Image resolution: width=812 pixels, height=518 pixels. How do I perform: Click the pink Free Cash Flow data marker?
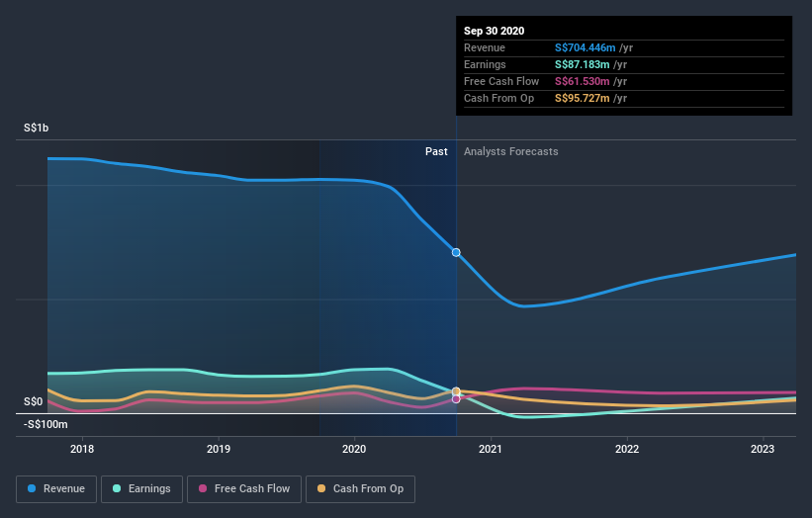pos(456,399)
